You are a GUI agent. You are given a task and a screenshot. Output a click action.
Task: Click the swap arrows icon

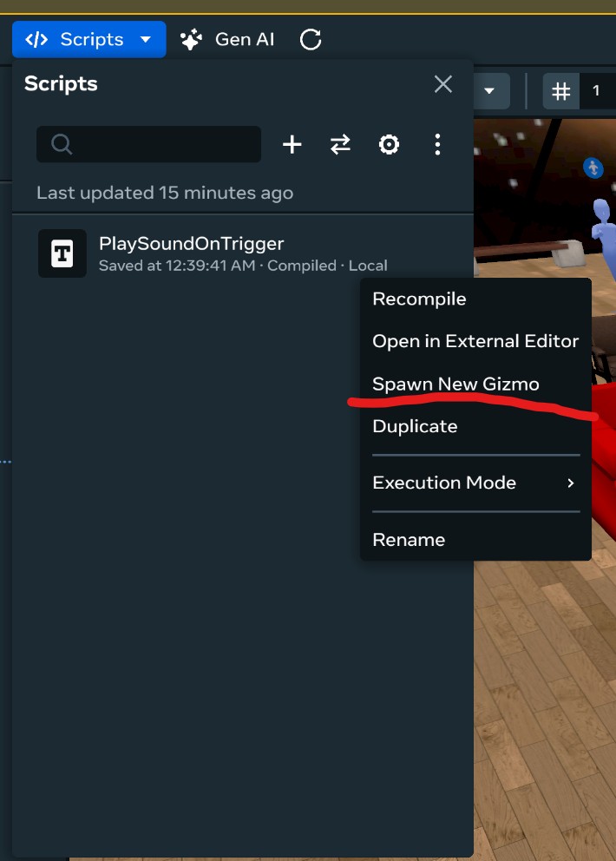point(340,144)
